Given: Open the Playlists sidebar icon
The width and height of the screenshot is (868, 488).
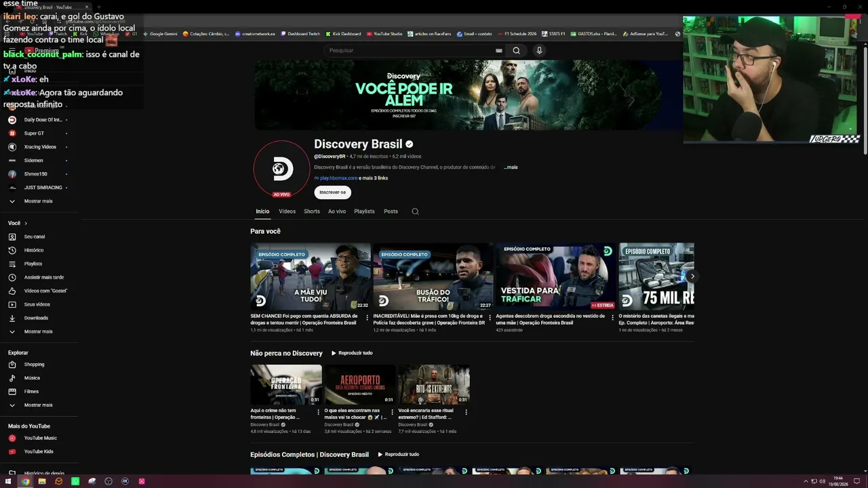Looking at the screenshot, I should pyautogui.click(x=12, y=264).
